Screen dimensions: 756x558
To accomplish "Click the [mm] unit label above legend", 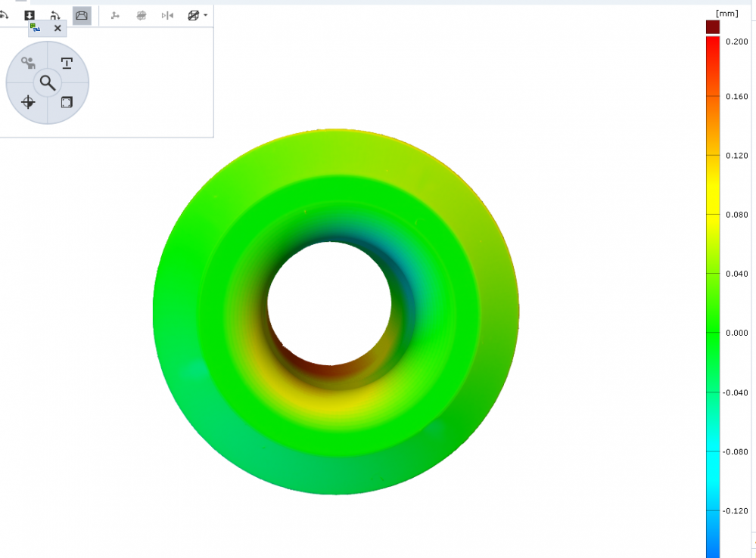I will (726, 13).
